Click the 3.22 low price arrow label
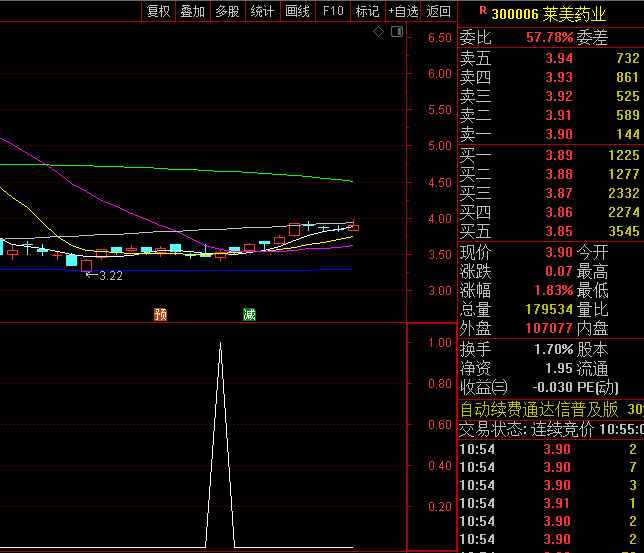The height and width of the screenshot is (553, 644). coord(104,275)
